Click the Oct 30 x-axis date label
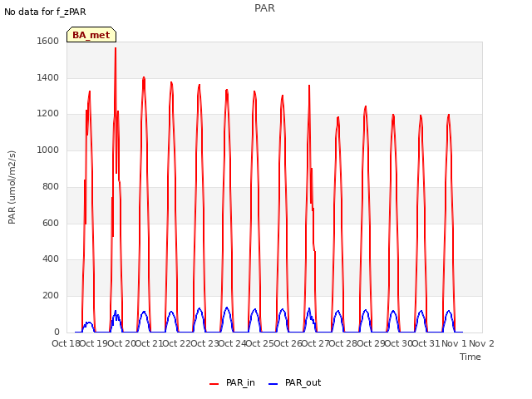This screenshot has height=399, width=532. [x=399, y=343]
